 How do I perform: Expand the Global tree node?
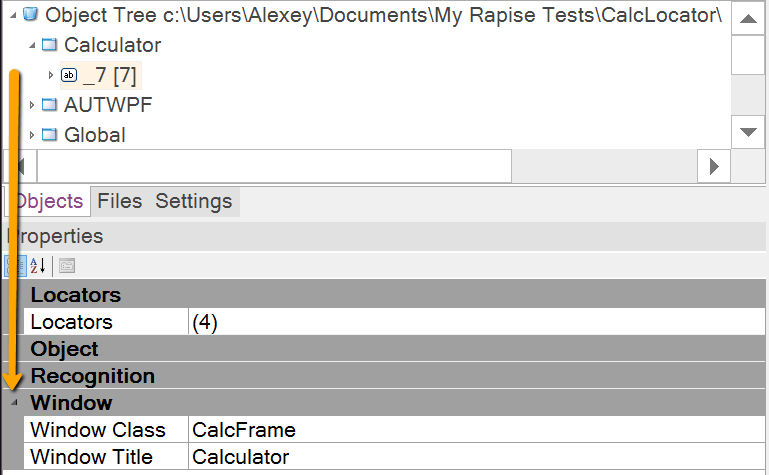coord(33,135)
